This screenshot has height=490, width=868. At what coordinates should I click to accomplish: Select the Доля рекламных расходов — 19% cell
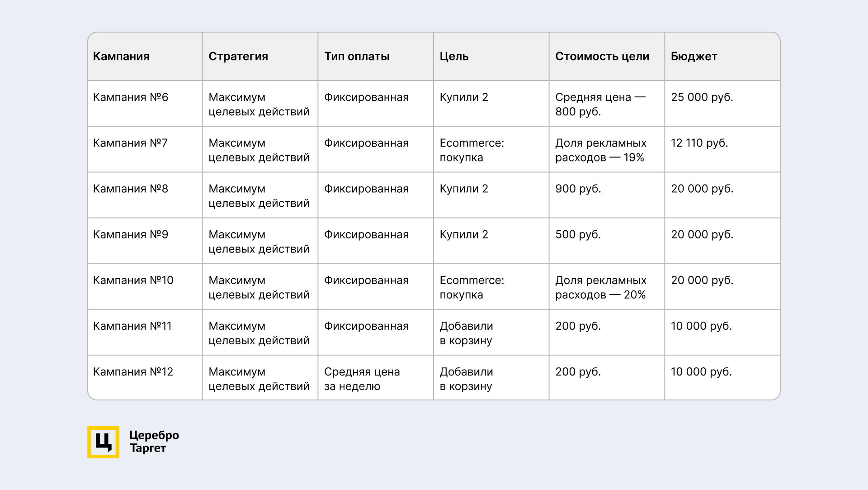[x=601, y=150]
